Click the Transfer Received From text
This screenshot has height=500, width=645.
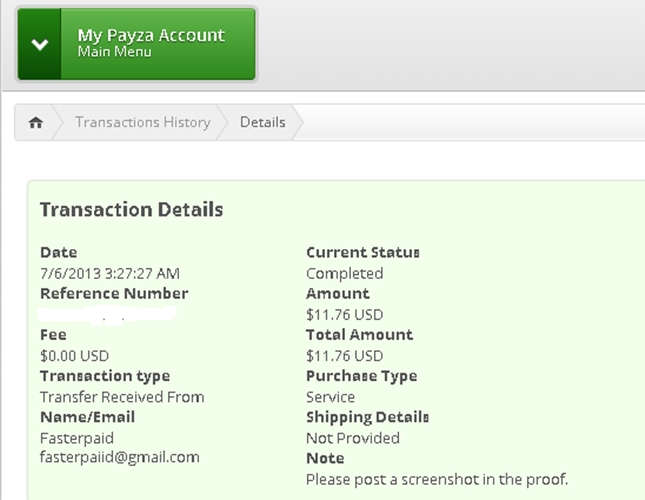pyautogui.click(x=122, y=397)
